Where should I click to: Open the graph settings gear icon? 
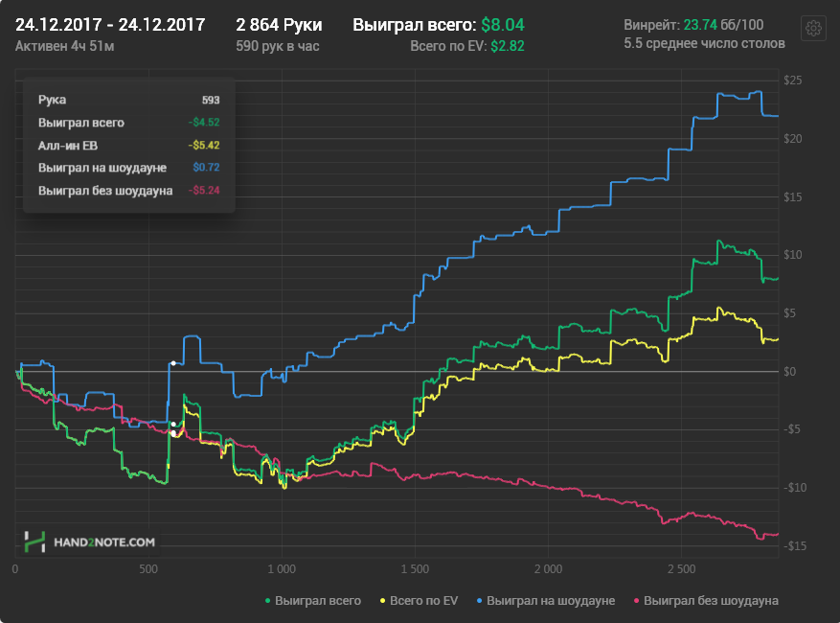tap(813, 28)
